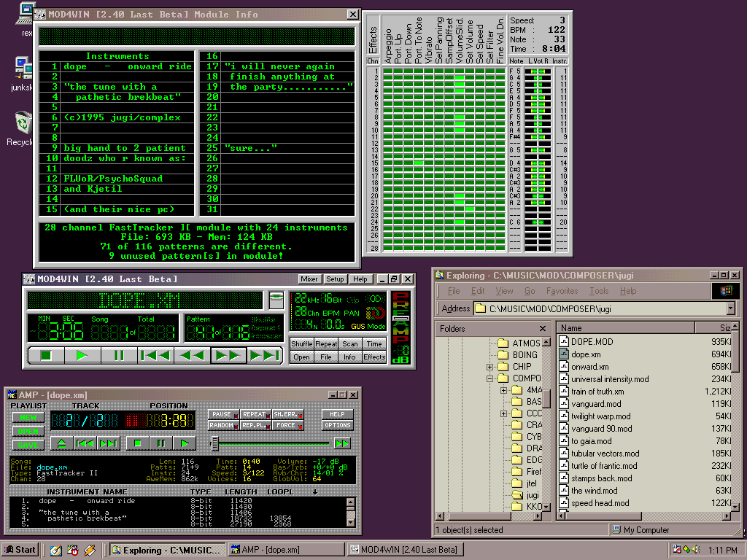Click the MOD4WIN mini-mode drawer icon
The height and width of the screenshot is (560, 747).
[276, 300]
